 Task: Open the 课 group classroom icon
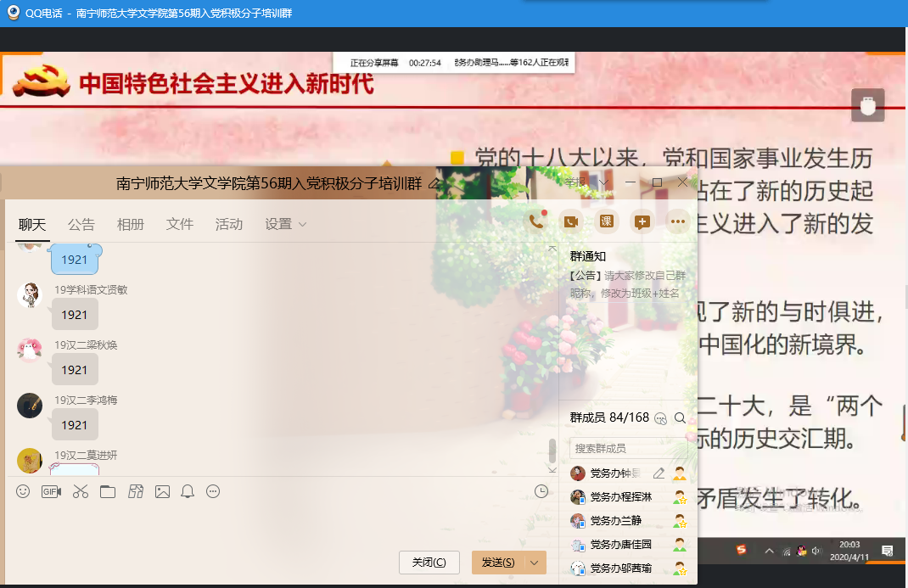pos(606,221)
